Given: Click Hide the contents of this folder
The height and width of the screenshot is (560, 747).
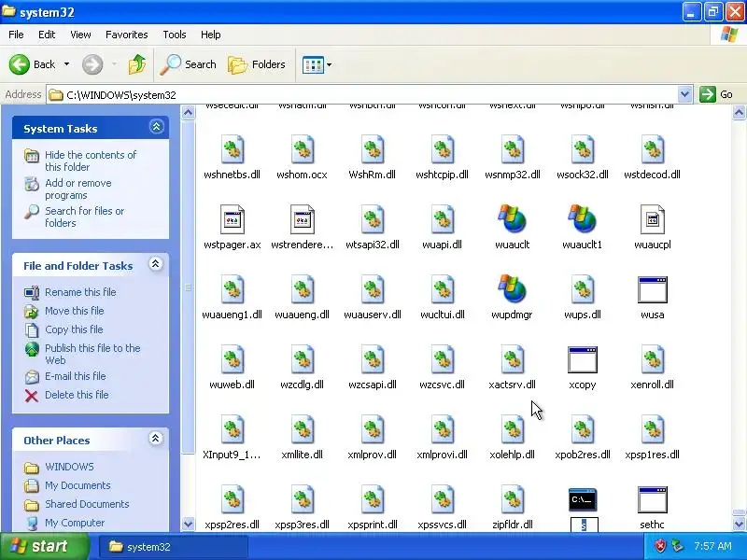Looking at the screenshot, I should pos(91,161).
